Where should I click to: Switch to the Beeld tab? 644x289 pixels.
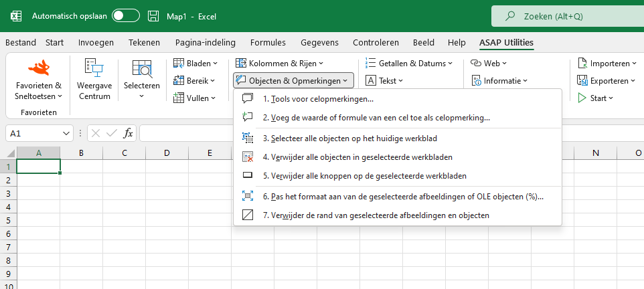click(424, 42)
